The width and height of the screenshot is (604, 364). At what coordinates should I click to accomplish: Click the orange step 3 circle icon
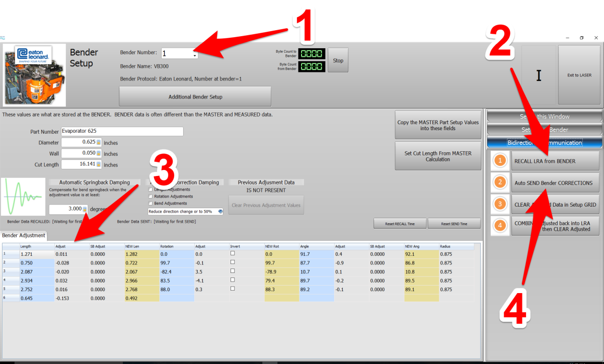tap(500, 205)
